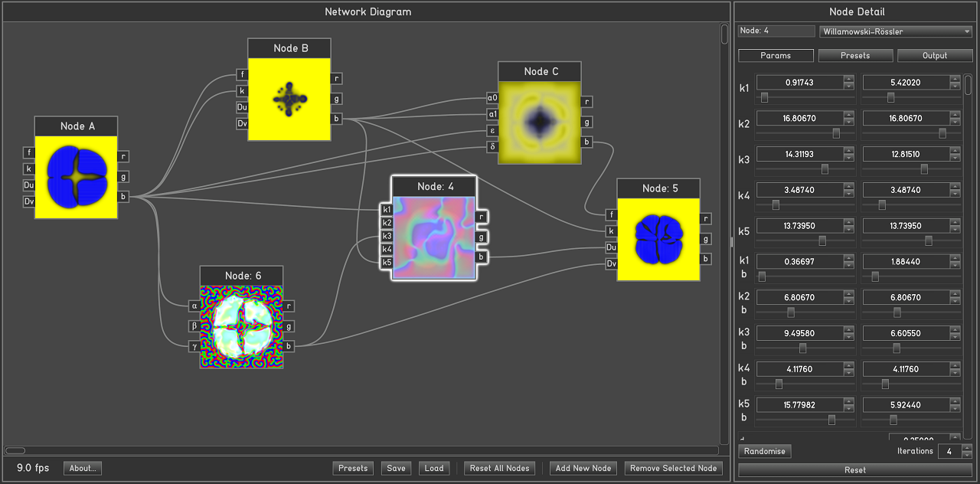Increase the Iterations stepper value
This screenshot has height=484, width=980.
(x=967, y=448)
